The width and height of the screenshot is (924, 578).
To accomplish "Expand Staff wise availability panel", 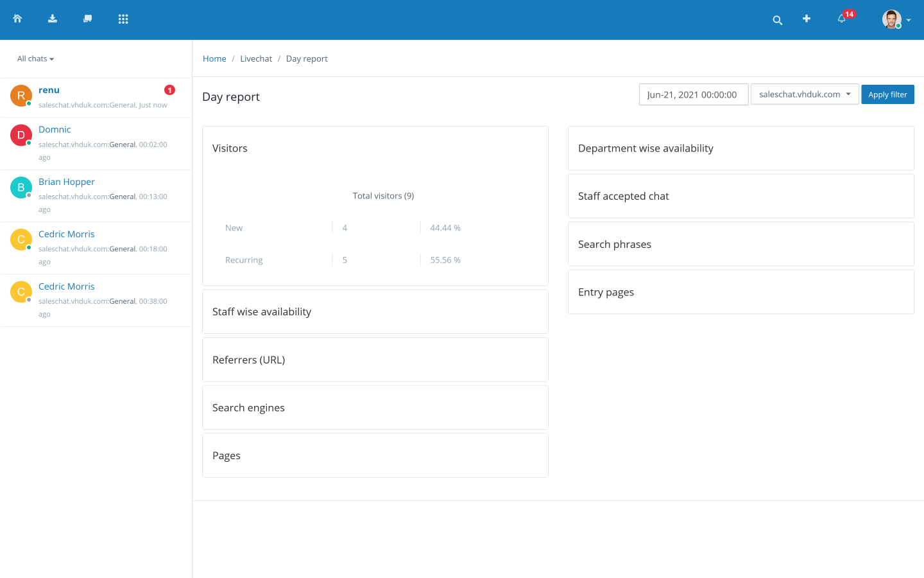I will [262, 311].
